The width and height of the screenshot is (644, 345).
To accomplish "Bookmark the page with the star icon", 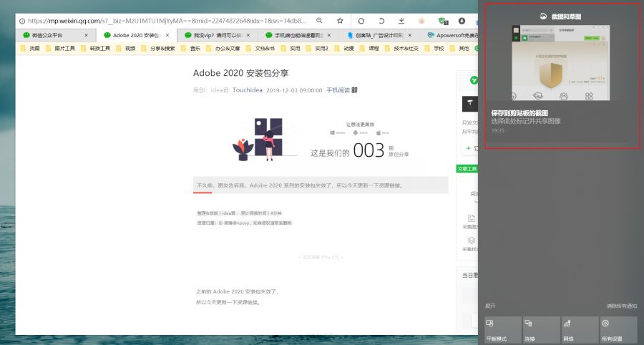I will [340, 21].
